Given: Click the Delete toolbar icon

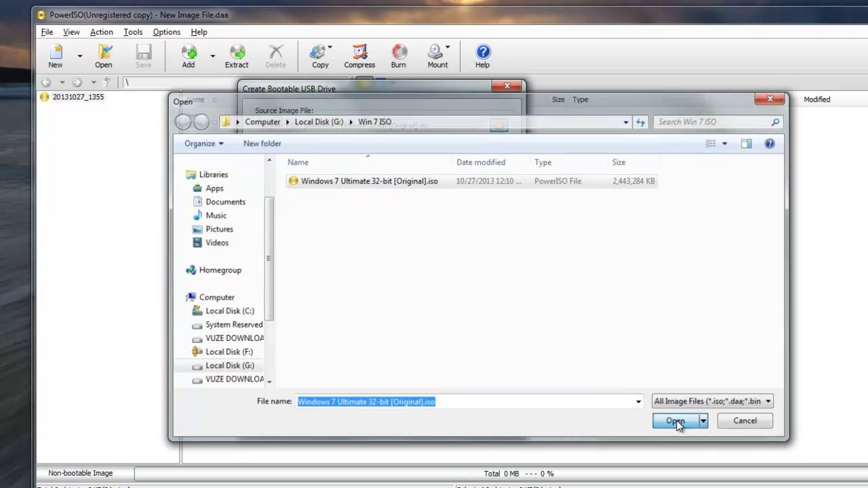Looking at the screenshot, I should [275, 56].
